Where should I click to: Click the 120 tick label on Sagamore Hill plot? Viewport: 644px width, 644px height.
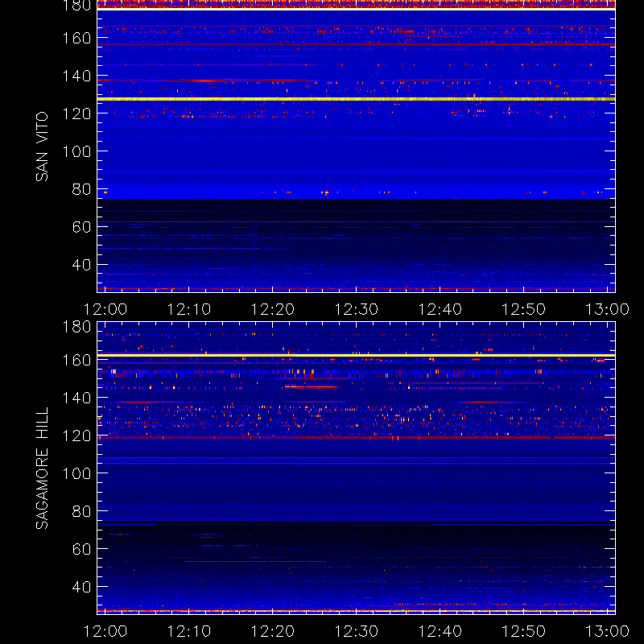[76, 436]
